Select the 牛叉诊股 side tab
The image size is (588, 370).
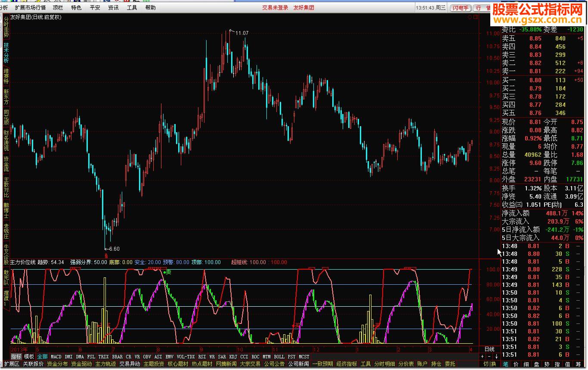click(6, 254)
